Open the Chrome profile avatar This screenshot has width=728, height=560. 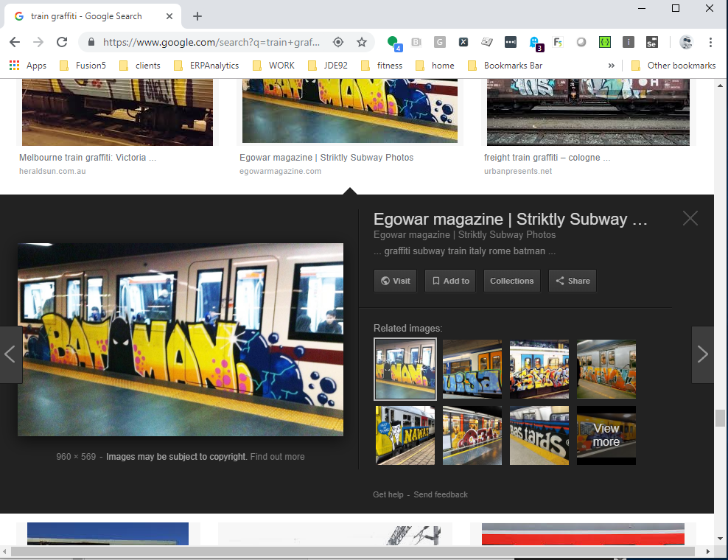[x=686, y=42]
